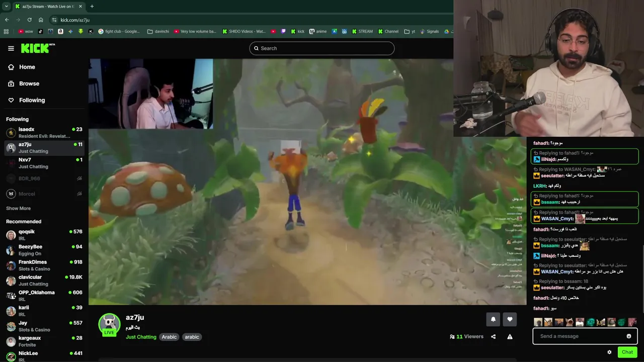The image size is (644, 362).
Task: Open recommended channel qoqsik
Action: 44,235
